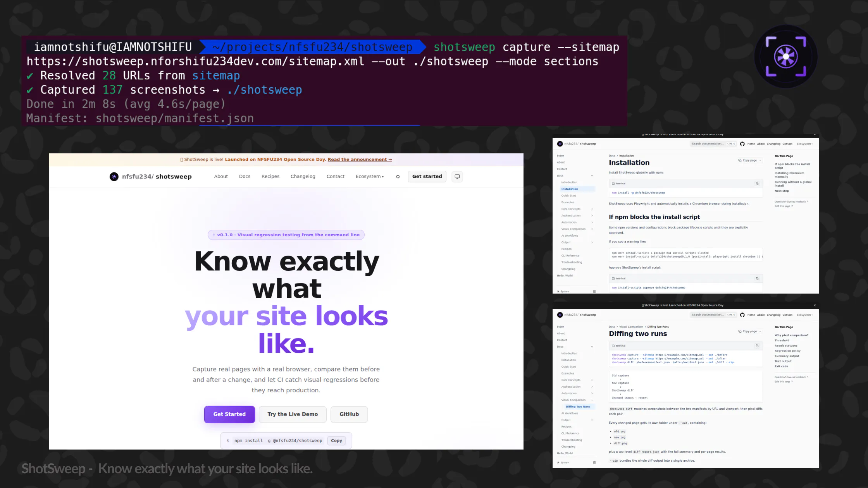Open Ecosystem dropdown on the Diffing two runs page
868x488 pixels.
tap(805, 315)
